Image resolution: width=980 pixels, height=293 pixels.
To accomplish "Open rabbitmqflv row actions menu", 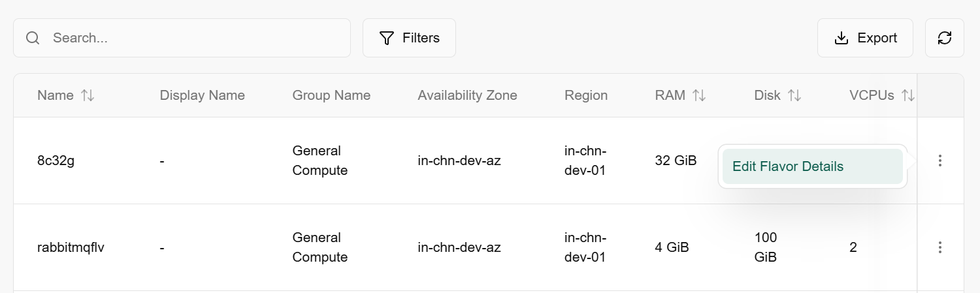I will [939, 247].
